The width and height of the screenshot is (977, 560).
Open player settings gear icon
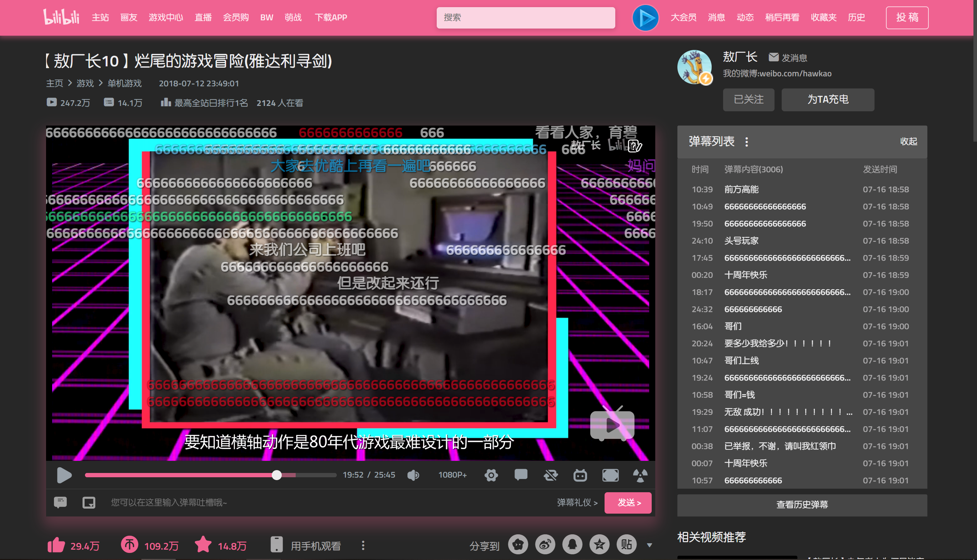pyautogui.click(x=491, y=475)
